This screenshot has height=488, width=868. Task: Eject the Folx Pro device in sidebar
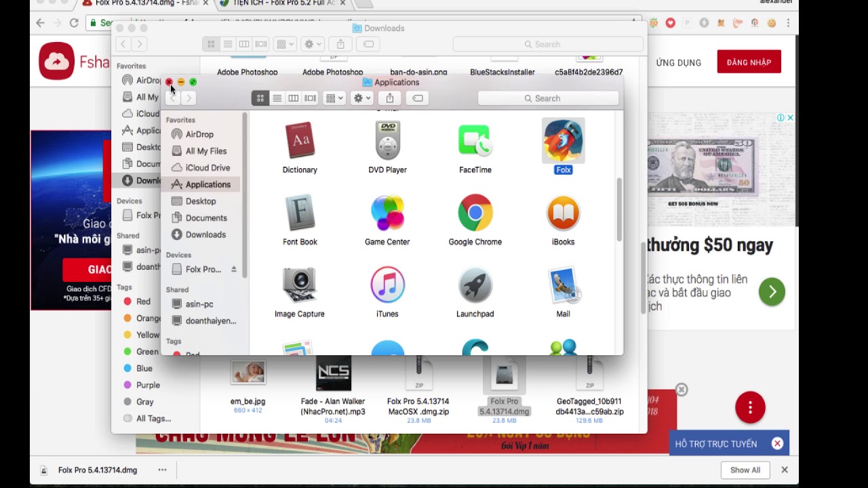click(233, 269)
